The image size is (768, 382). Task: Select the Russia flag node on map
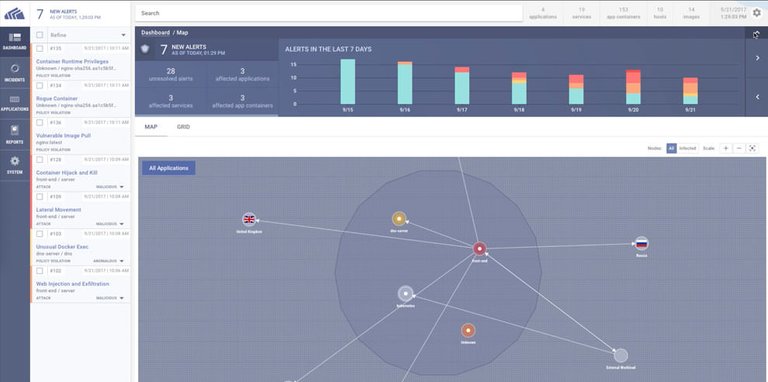point(642,243)
